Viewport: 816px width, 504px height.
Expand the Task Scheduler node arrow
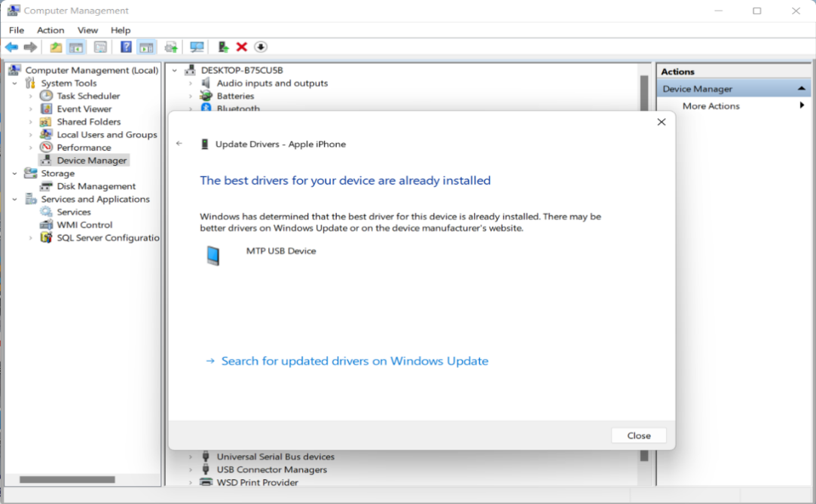click(x=30, y=96)
